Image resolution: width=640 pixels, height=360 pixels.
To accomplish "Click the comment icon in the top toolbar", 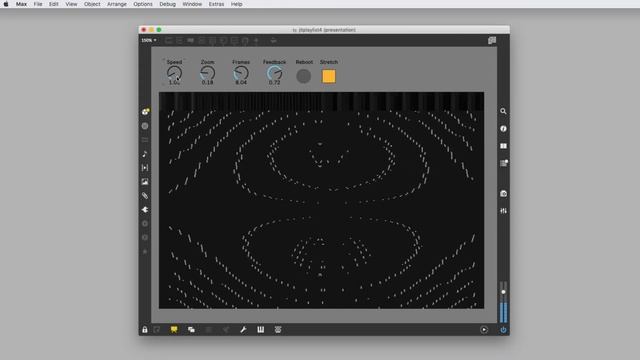I will tap(191, 40).
